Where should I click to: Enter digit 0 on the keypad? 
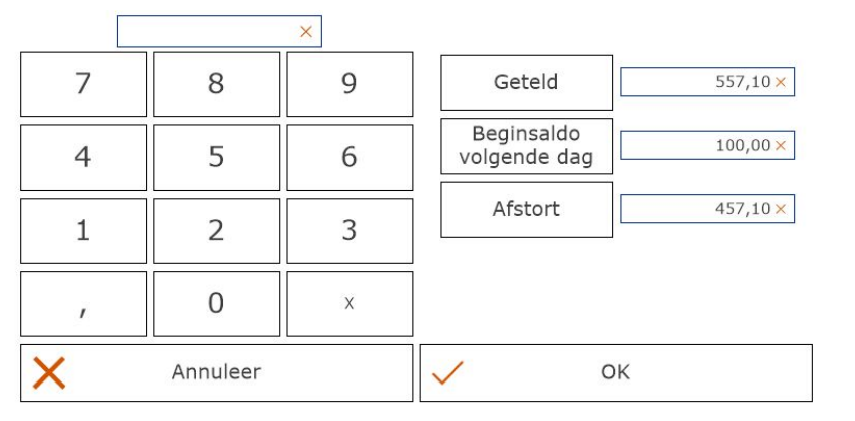coord(216,304)
